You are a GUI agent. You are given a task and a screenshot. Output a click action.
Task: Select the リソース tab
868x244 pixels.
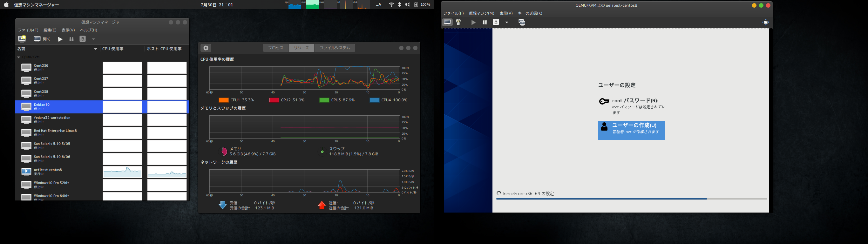302,48
